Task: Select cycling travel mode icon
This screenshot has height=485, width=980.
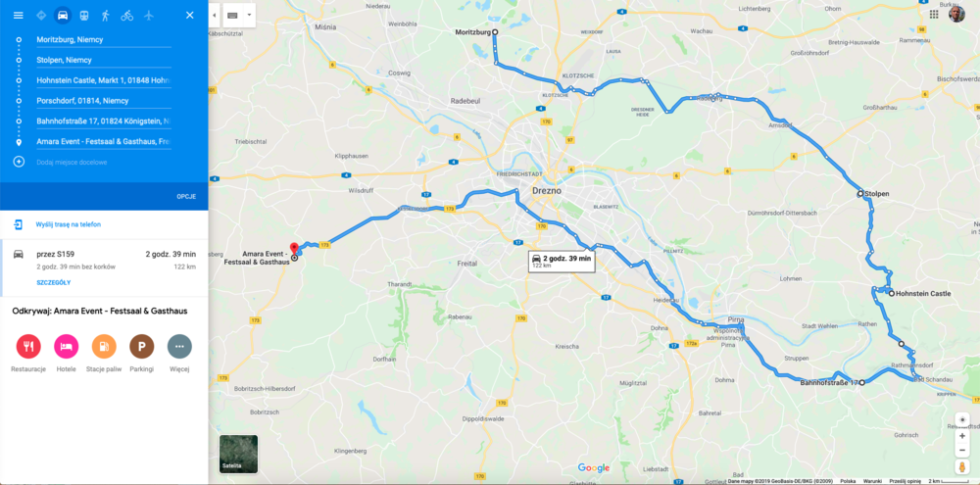Action: point(126,15)
